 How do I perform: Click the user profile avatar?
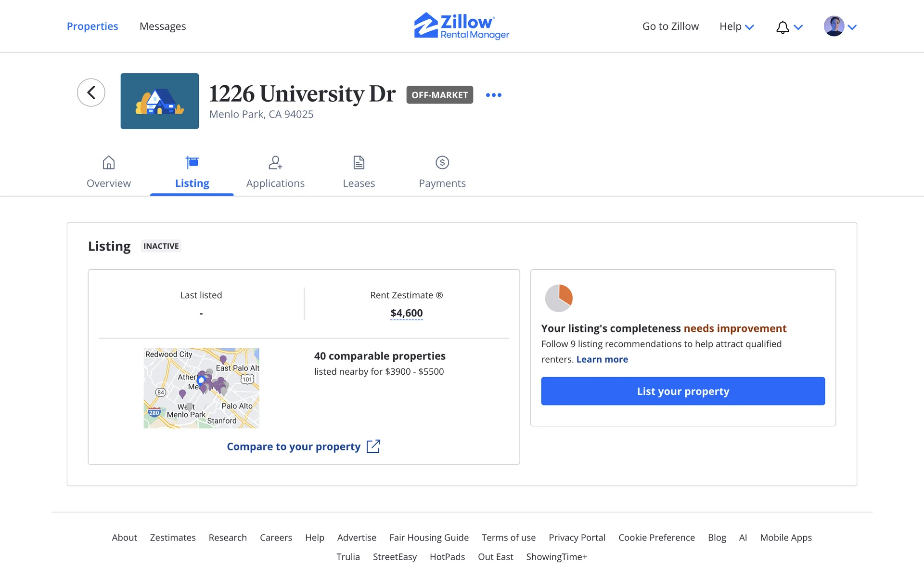tap(834, 26)
